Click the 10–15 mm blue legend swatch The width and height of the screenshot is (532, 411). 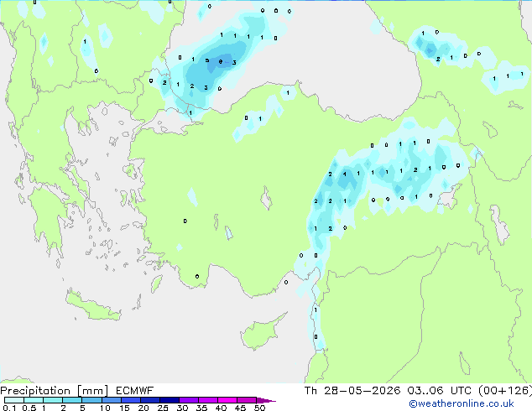click(112, 400)
